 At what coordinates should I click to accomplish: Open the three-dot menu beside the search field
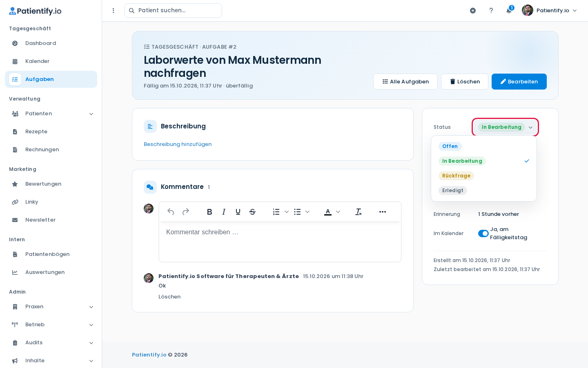(x=114, y=11)
